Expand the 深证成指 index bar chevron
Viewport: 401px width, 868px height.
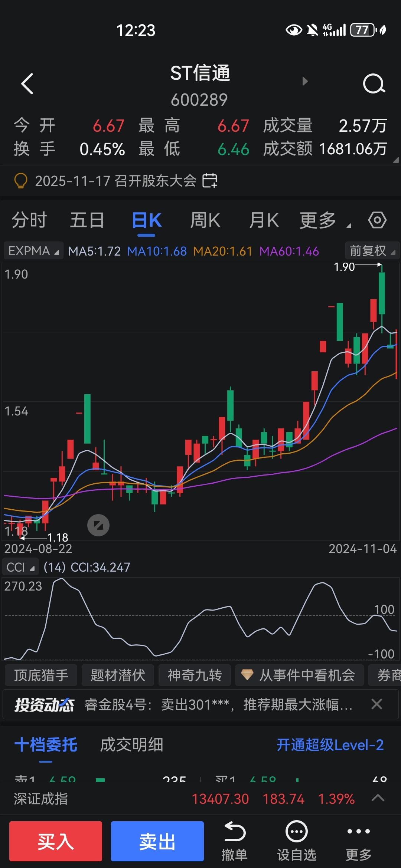378,798
